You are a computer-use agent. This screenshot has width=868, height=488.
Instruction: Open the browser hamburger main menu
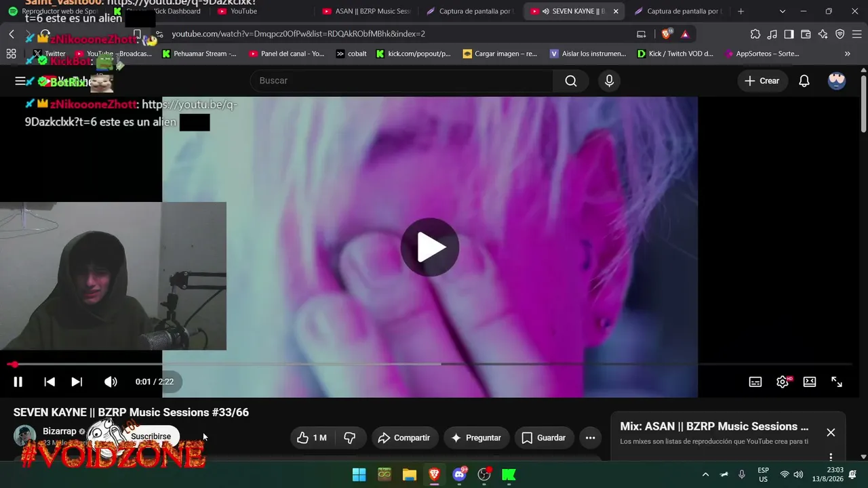coord(856,34)
